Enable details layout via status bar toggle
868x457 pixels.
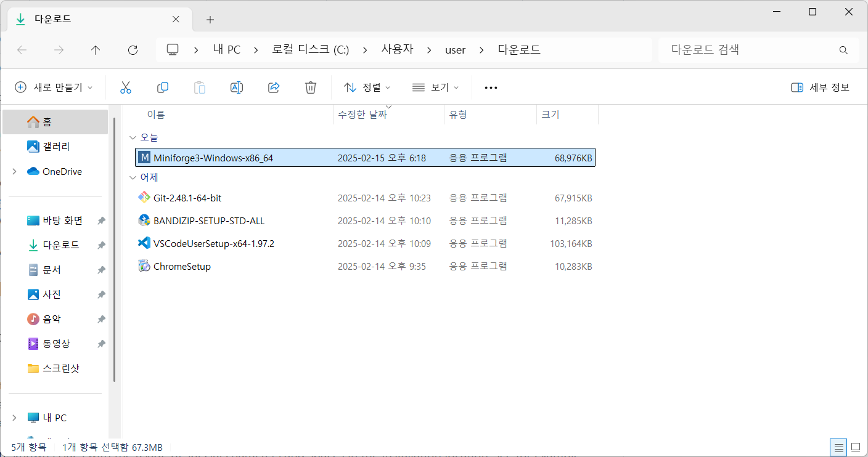(838, 447)
